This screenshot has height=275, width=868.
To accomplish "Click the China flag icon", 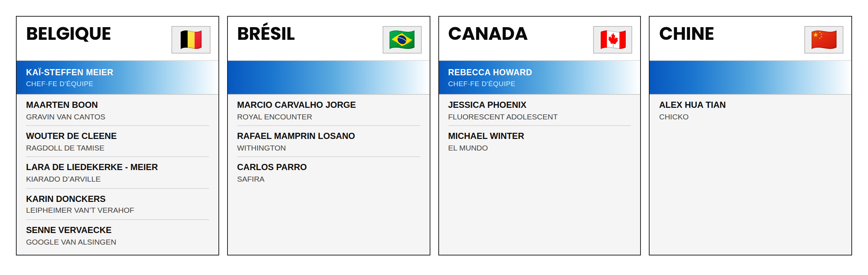I will (x=824, y=40).
